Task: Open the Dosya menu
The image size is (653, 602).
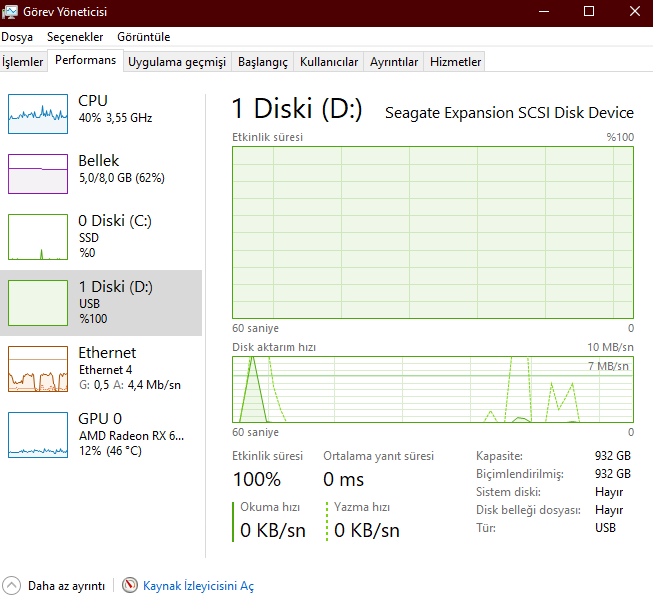Action: [17, 37]
